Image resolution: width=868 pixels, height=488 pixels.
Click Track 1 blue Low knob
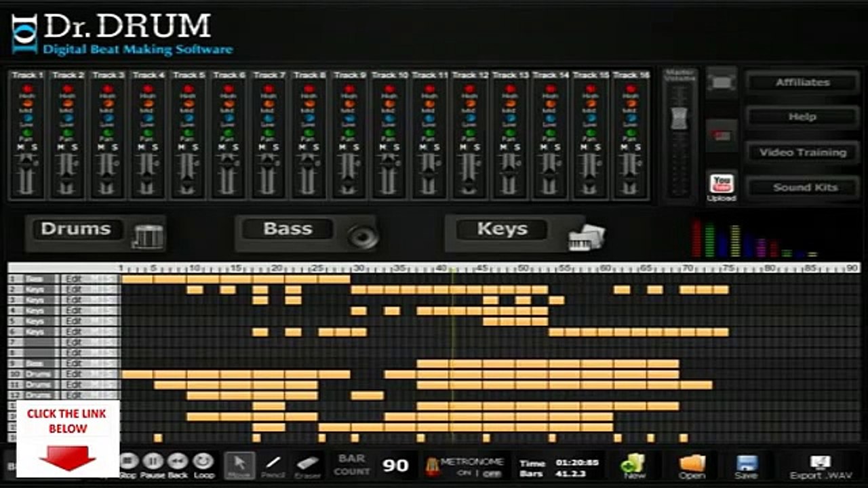click(28, 118)
